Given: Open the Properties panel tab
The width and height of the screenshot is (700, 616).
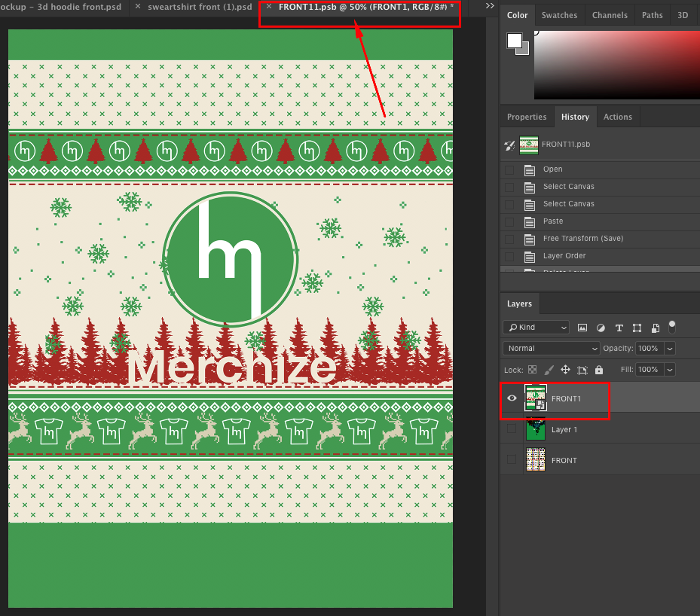Looking at the screenshot, I should (527, 117).
